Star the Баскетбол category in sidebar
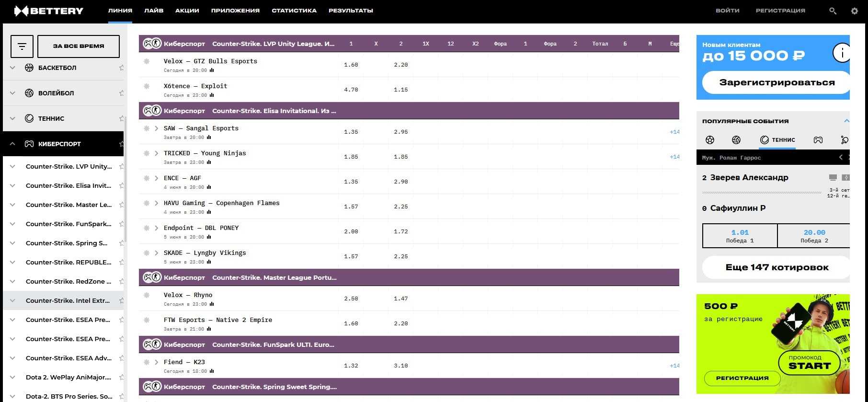 pos(121,68)
